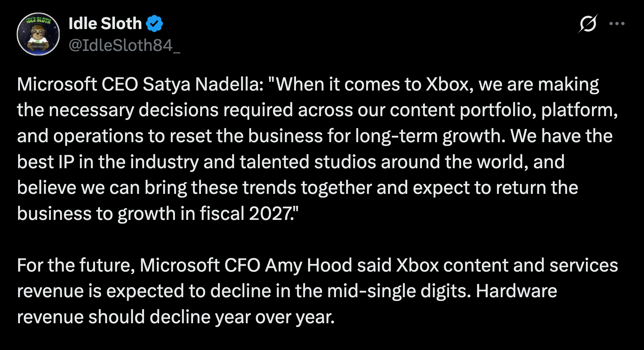Viewport: 644px width, 350px height.
Task: Open the three-dot more options menu
Action: [617, 24]
